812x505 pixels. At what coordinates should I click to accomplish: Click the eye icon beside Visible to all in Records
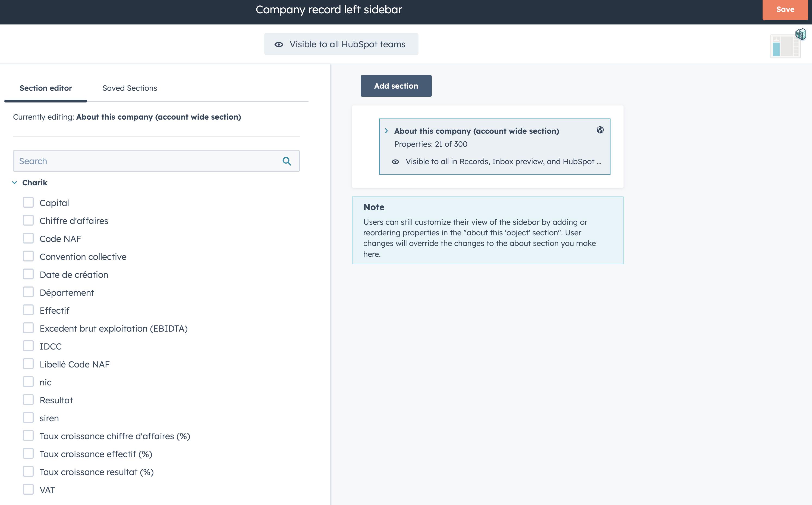[x=395, y=162]
